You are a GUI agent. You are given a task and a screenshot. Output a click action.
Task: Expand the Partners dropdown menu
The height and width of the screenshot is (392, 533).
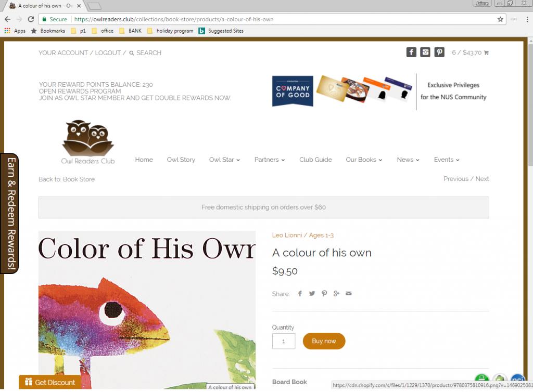click(270, 160)
